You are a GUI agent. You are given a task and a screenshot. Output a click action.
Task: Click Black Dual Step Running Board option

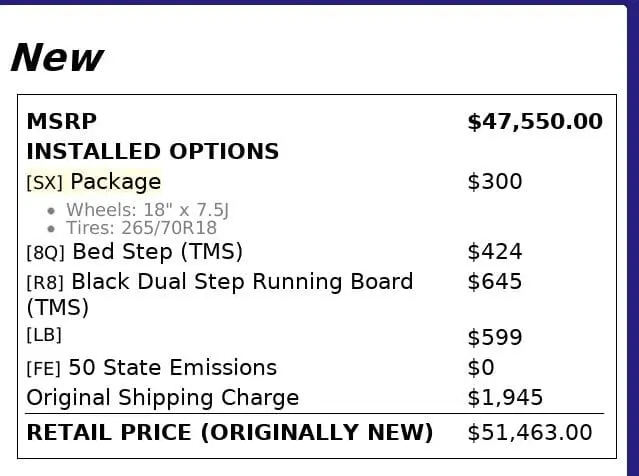pyautogui.click(x=220, y=294)
